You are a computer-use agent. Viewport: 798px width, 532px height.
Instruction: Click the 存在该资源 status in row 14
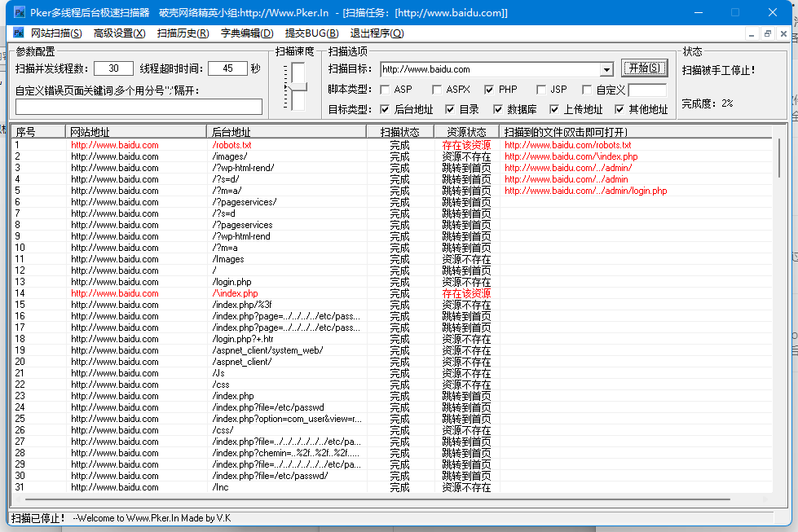point(466,293)
